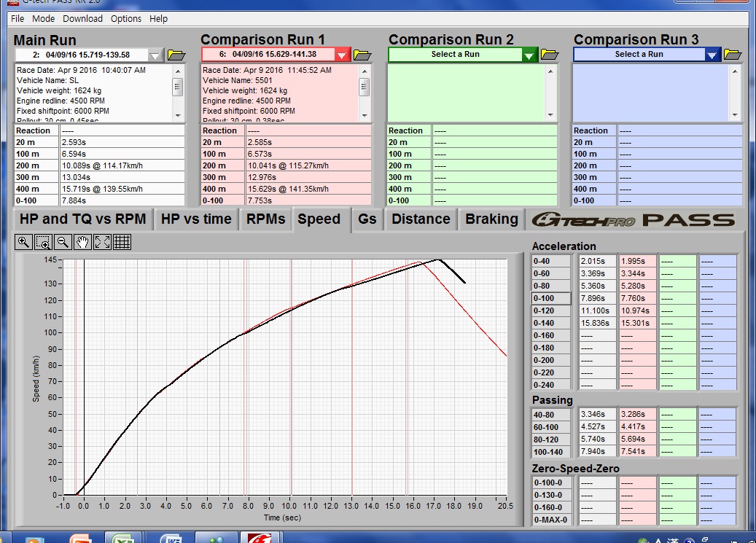Click the fit-graph-to-window arrows icon
The image size is (756, 543).
102,242
